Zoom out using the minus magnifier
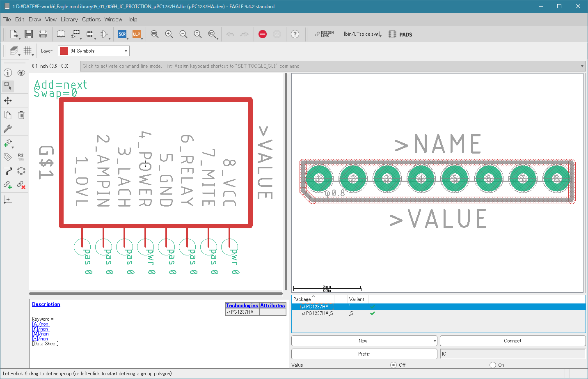 (x=183, y=34)
